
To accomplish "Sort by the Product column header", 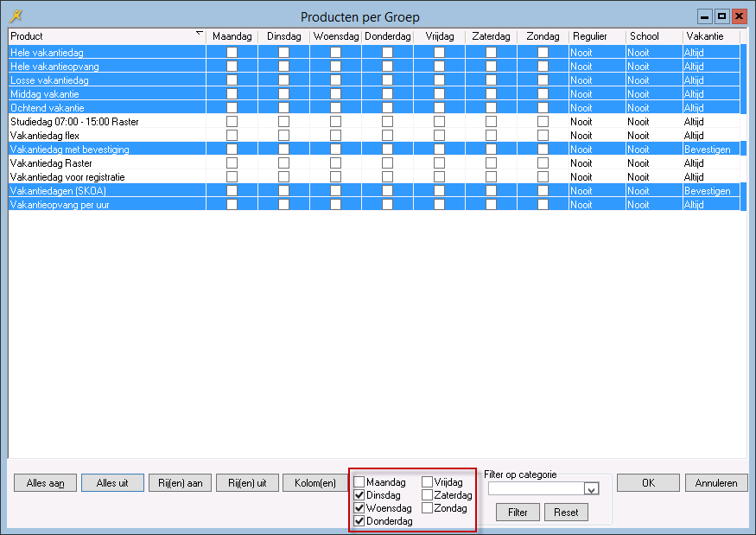I will [x=104, y=36].
